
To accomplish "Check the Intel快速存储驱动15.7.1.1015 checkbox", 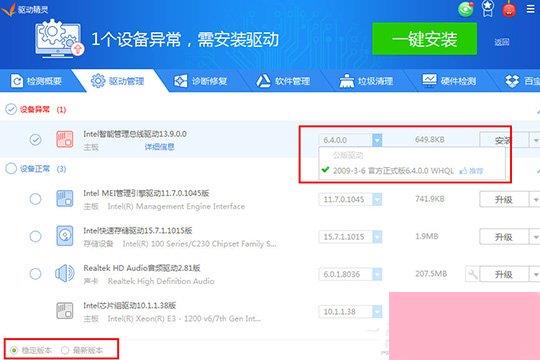I will point(35,236).
